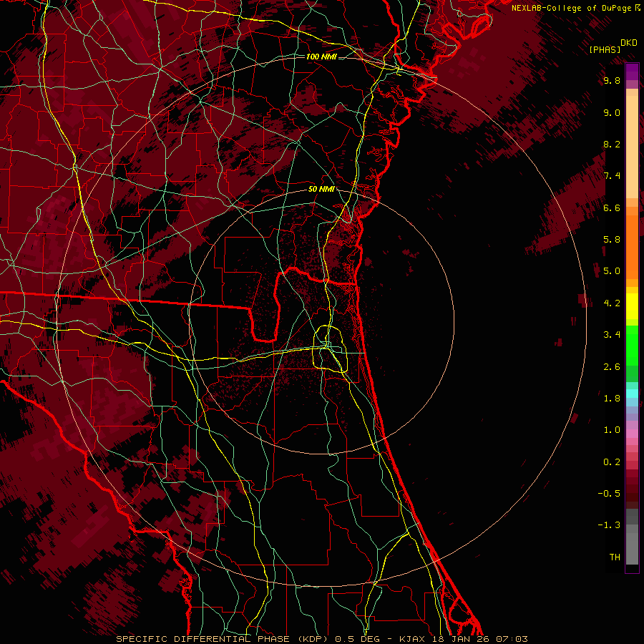This screenshot has width=644, height=644.
Task: Click the -1.3 scale label
Action: pyautogui.click(x=609, y=525)
